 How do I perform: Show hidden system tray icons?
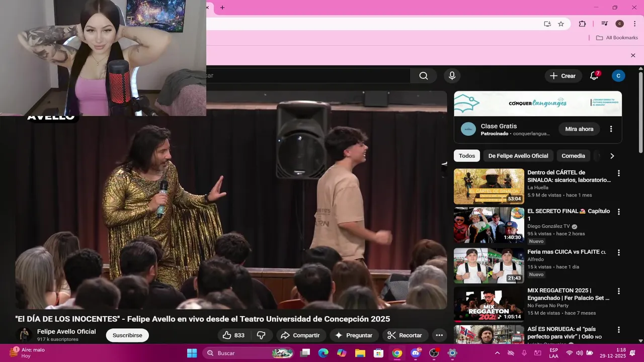497,353
